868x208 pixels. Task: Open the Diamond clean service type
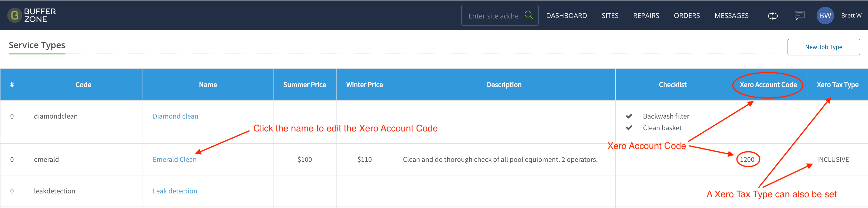[x=176, y=116]
